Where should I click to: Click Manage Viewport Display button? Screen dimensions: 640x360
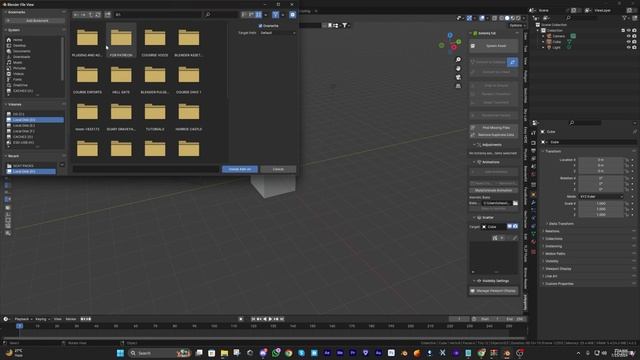(494, 291)
